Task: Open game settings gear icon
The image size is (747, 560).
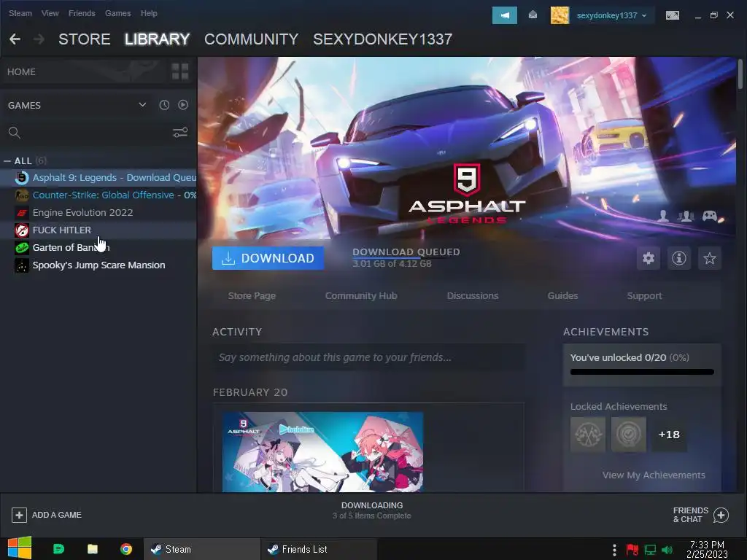Action: coord(649,258)
